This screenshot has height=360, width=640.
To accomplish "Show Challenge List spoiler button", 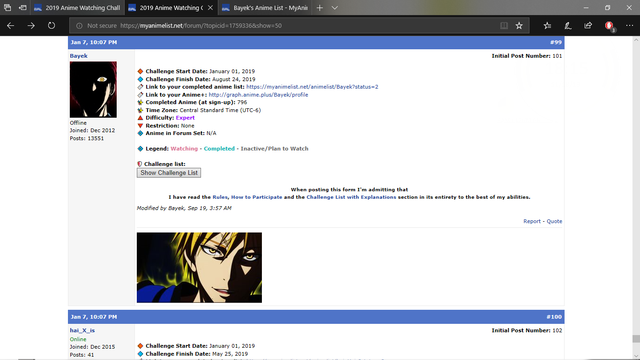I will pos(169,173).
